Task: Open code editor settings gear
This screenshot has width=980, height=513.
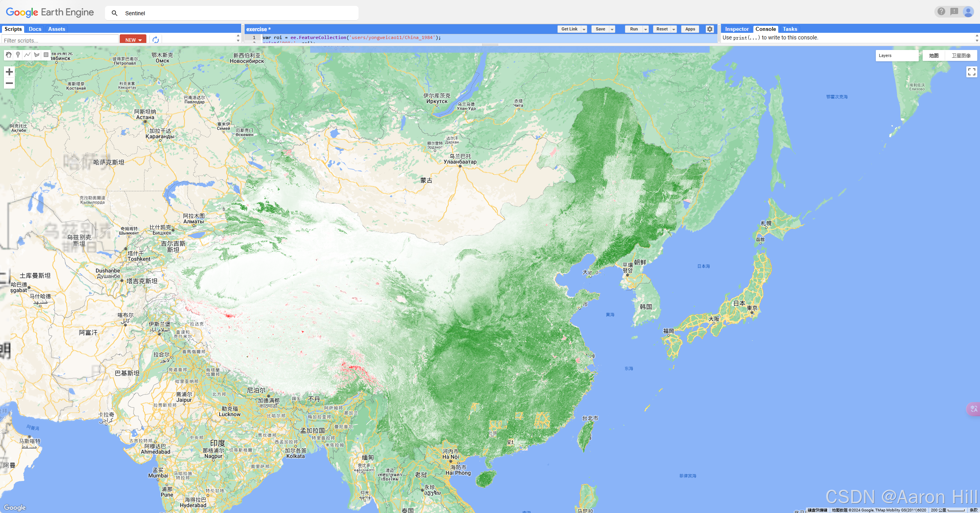Action: coord(710,29)
